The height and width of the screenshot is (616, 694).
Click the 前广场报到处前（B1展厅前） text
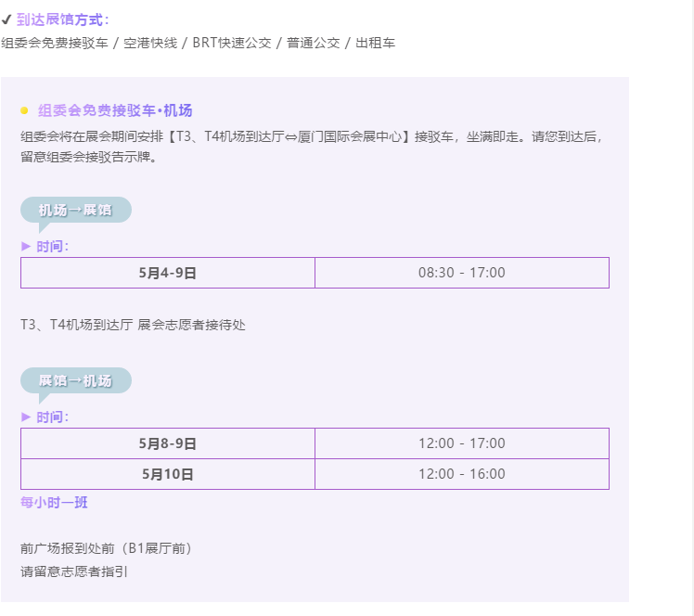107,548
